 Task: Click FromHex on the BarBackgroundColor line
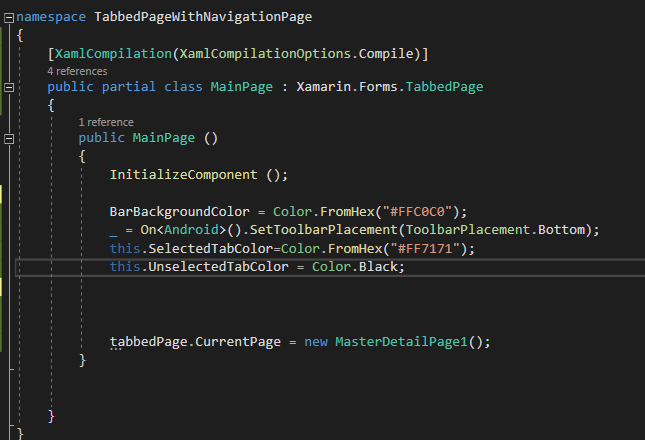coord(347,212)
